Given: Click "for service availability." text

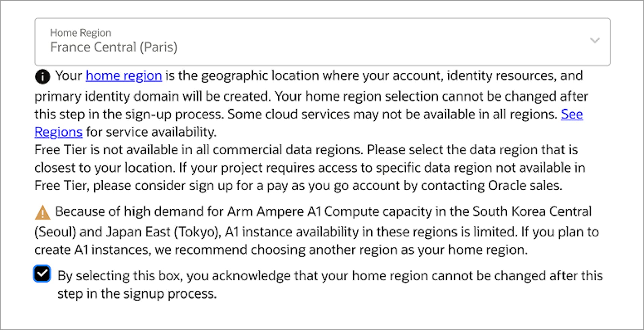Looking at the screenshot, I should (x=151, y=132).
